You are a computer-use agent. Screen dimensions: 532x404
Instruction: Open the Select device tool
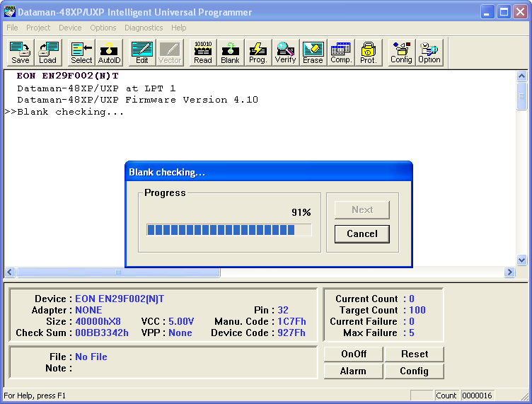tap(81, 53)
